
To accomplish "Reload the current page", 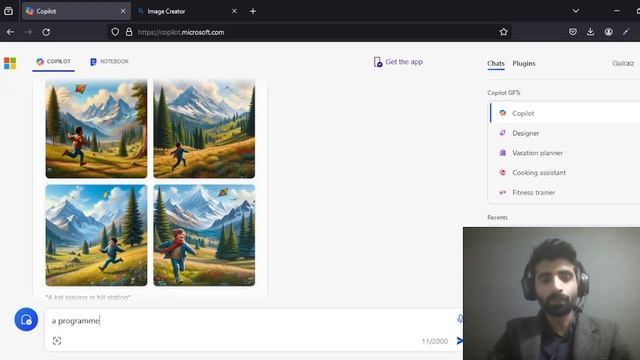I will (46, 32).
